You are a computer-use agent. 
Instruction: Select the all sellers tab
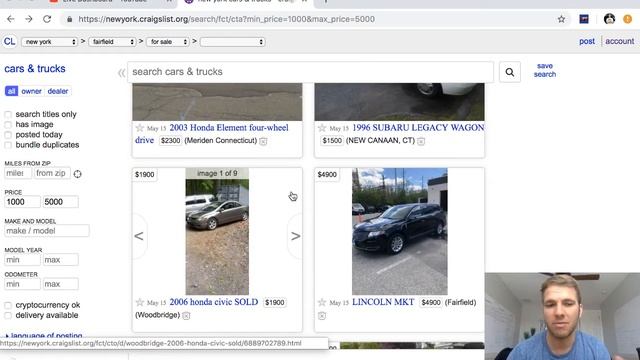click(11, 91)
